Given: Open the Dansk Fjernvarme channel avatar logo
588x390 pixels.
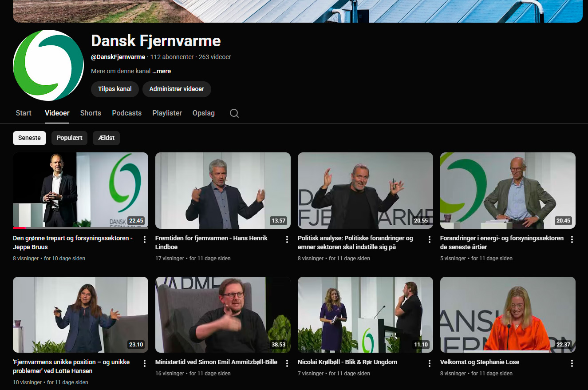Looking at the screenshot, I should coord(48,65).
